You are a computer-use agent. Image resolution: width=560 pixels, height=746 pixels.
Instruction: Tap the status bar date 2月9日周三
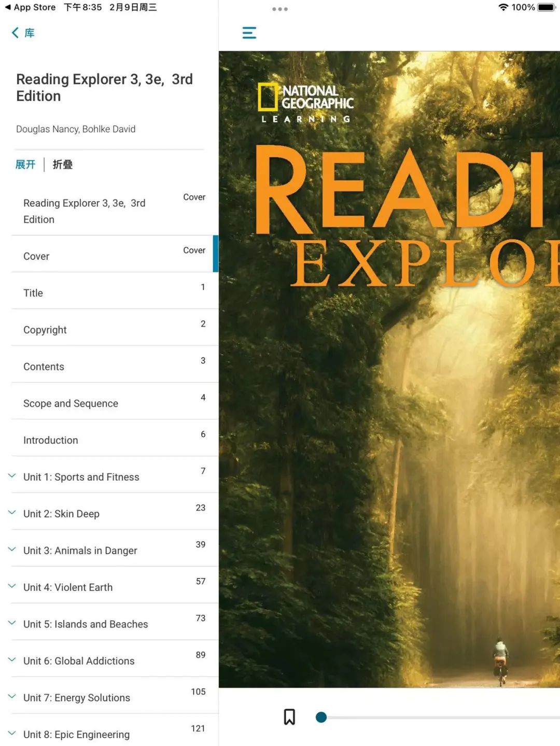[x=133, y=7]
